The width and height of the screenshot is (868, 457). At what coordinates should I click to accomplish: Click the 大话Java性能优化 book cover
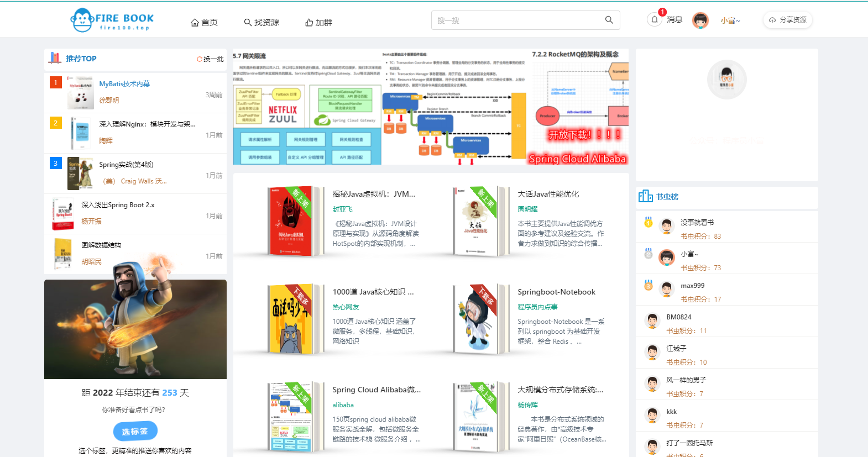coord(481,221)
